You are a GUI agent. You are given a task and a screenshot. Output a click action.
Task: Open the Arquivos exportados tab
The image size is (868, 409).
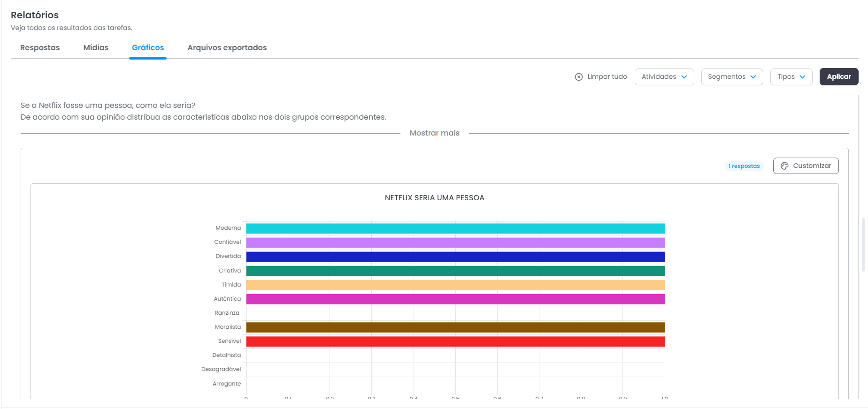tap(227, 48)
